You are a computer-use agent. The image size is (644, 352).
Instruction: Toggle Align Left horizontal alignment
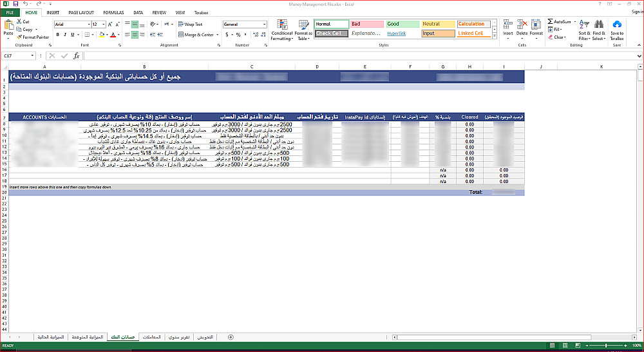(x=128, y=35)
